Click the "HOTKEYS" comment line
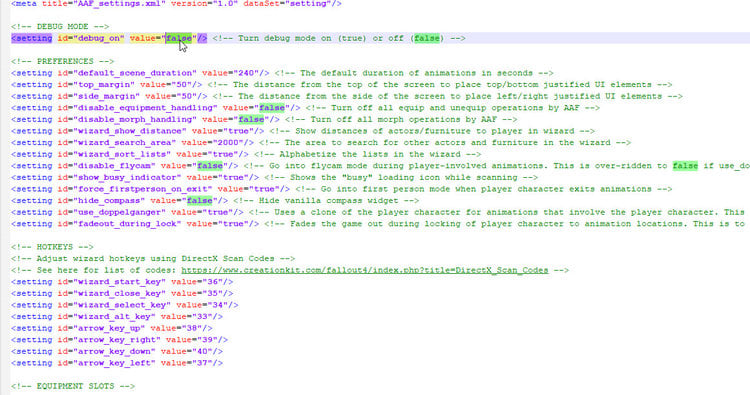This screenshot has width=750, height=395. pos(52,247)
